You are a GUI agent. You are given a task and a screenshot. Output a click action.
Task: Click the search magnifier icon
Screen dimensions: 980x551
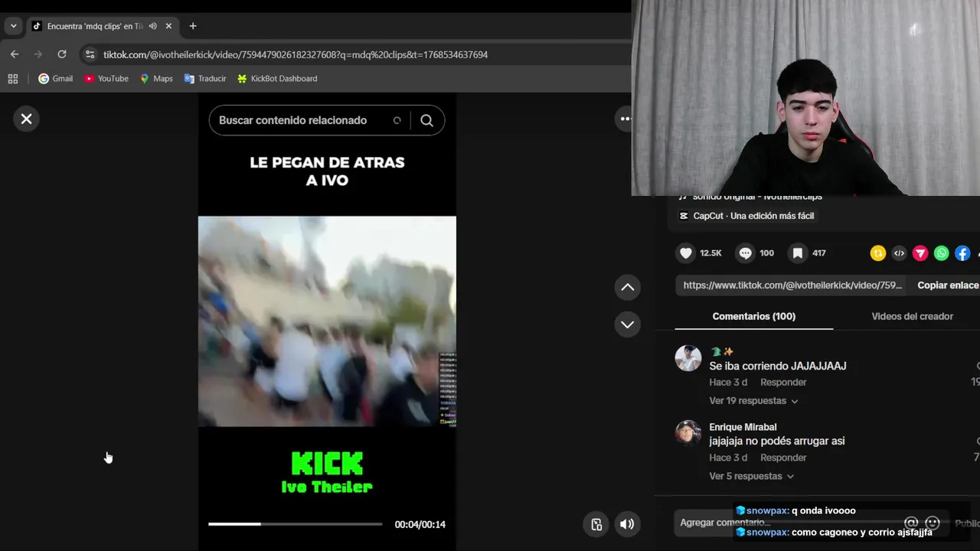(426, 120)
